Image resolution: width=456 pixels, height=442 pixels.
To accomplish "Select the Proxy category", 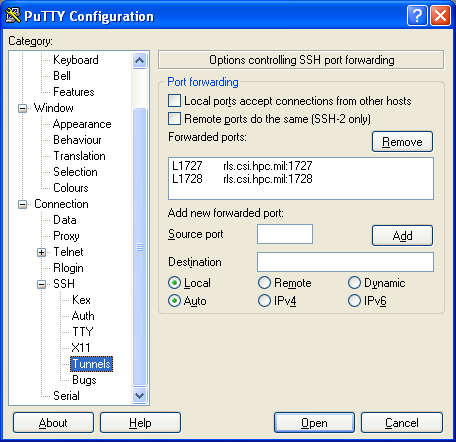I will click(66, 236).
